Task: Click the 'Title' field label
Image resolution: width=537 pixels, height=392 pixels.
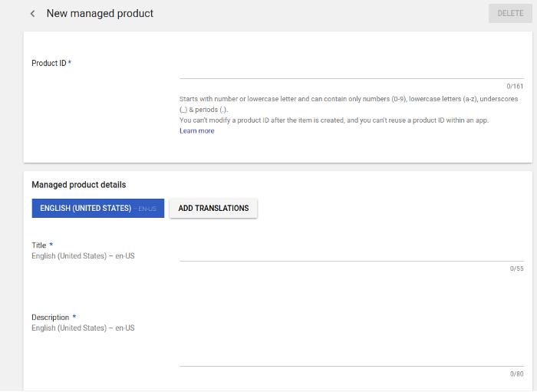Action: click(38, 245)
